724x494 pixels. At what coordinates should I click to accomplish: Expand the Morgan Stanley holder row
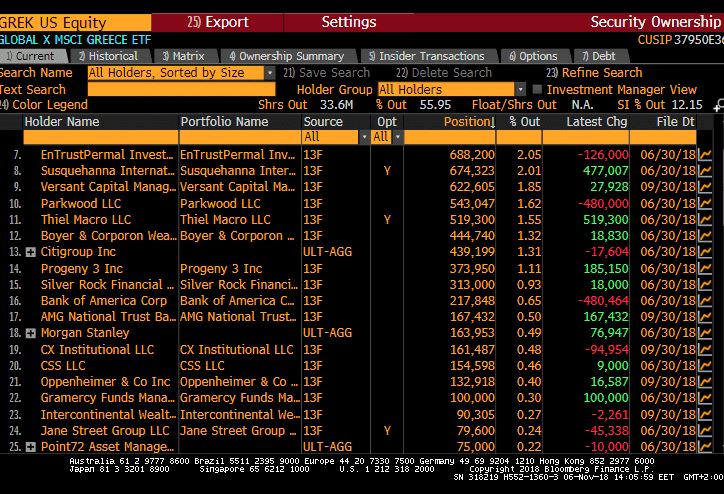(30, 333)
